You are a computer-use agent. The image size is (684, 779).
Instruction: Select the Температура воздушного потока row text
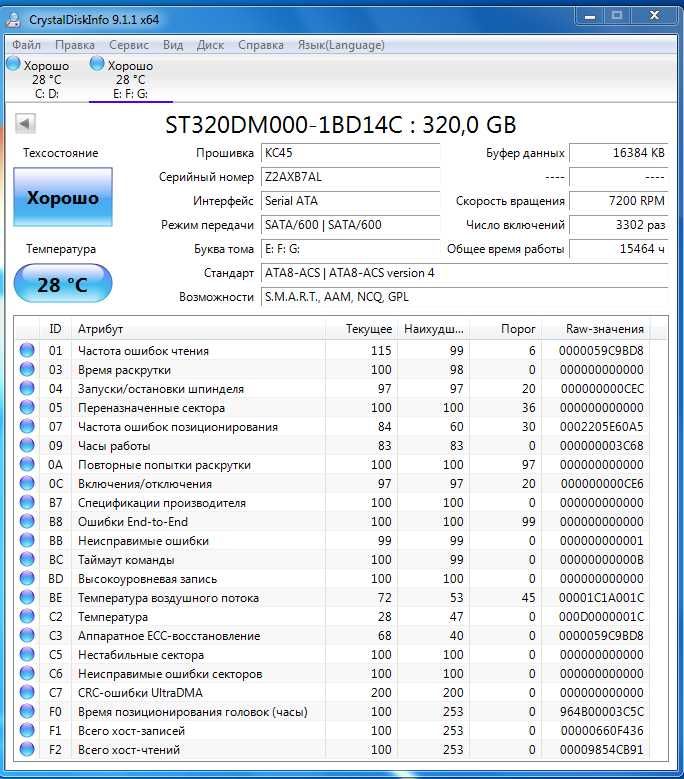point(168,598)
